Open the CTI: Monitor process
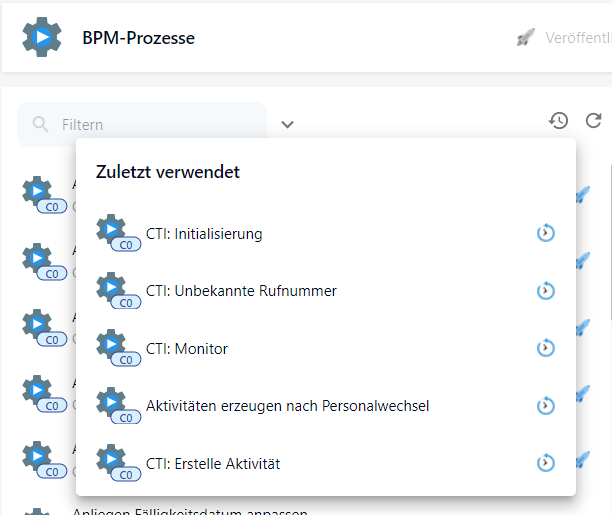The width and height of the screenshot is (612, 515). coord(187,349)
